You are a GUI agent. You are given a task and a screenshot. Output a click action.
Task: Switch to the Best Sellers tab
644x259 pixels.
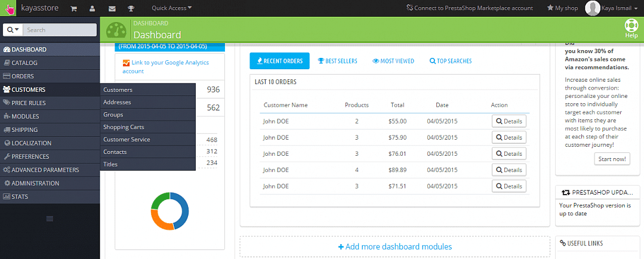click(337, 61)
